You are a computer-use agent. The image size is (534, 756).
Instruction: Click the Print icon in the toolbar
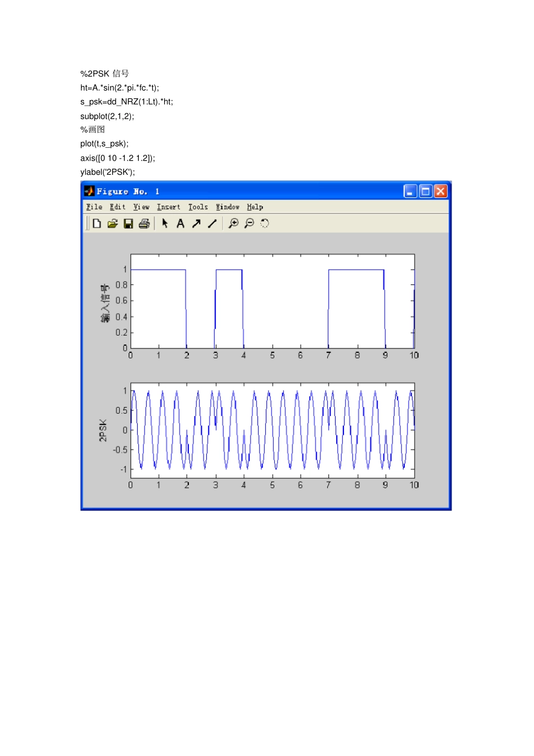click(144, 224)
